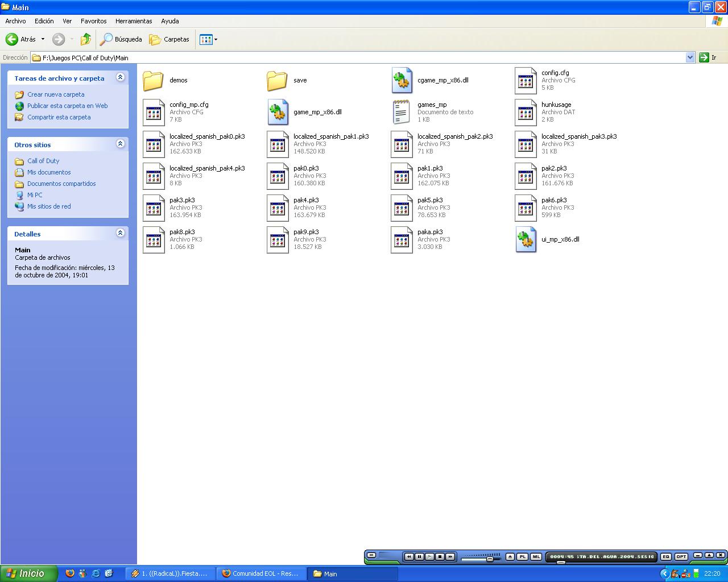Select the pak9.pk3 file icon

coord(278,240)
